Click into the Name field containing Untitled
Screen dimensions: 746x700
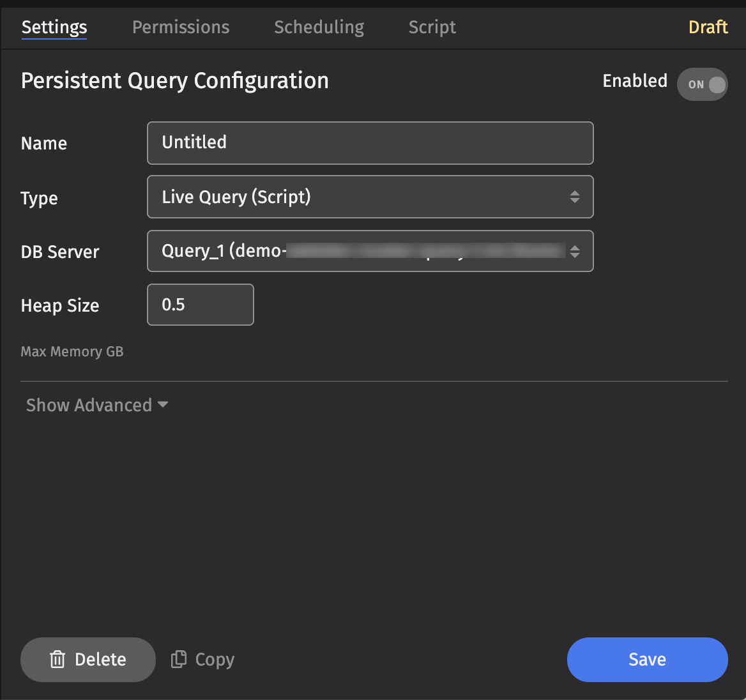[370, 142]
